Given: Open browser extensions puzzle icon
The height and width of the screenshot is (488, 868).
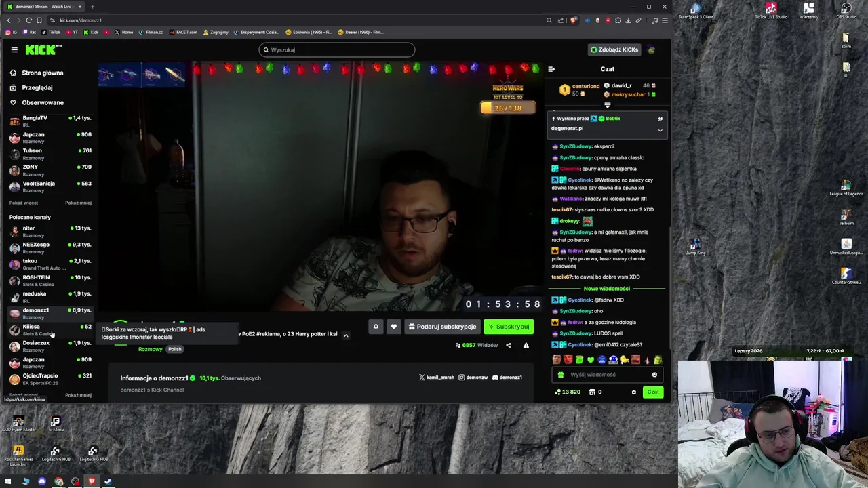Looking at the screenshot, I should click(618, 20).
